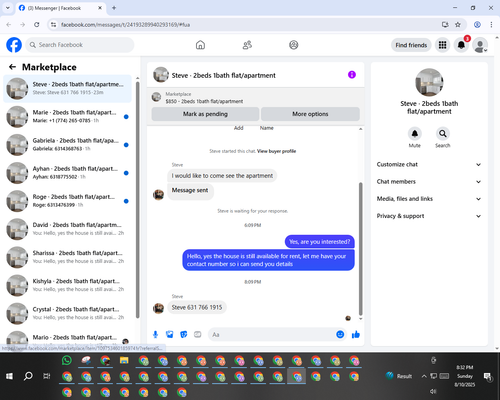The image size is (500, 400).
Task: Click the 'Yes, are you interested?' message
Action: [x=319, y=242]
